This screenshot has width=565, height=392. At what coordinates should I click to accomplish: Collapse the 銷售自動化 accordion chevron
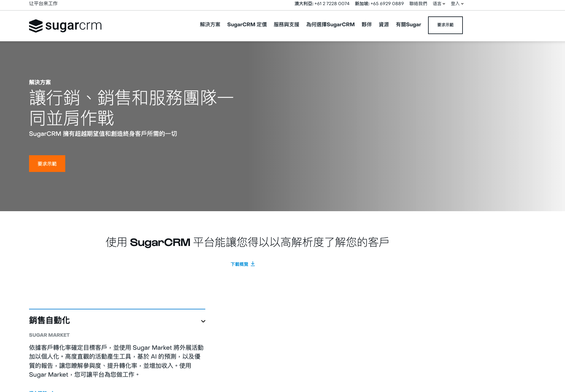[x=203, y=321]
